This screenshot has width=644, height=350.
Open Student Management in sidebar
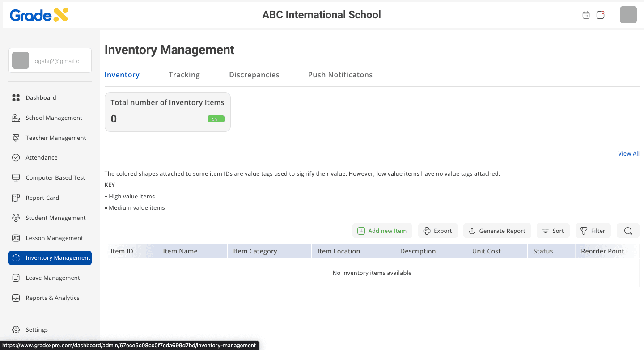pos(55,218)
